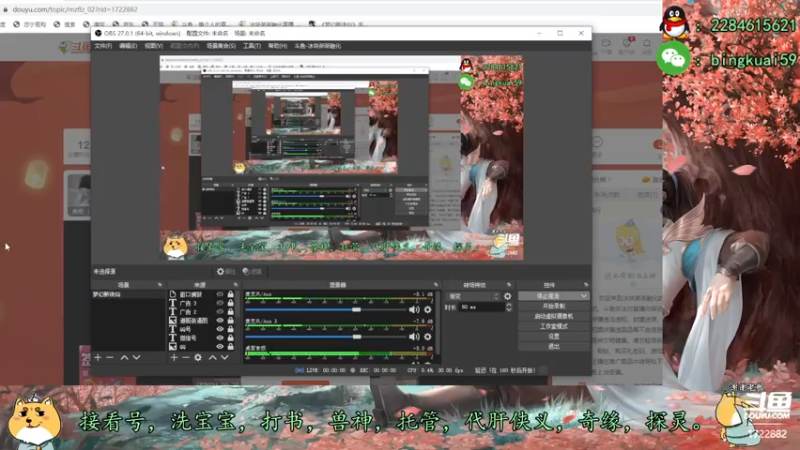Move scene up with the scenes up arrow

coord(124,358)
